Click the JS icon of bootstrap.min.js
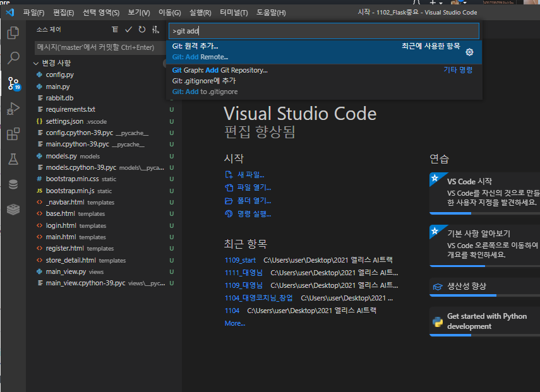Viewport: 540px width, 392px height. tap(40, 191)
